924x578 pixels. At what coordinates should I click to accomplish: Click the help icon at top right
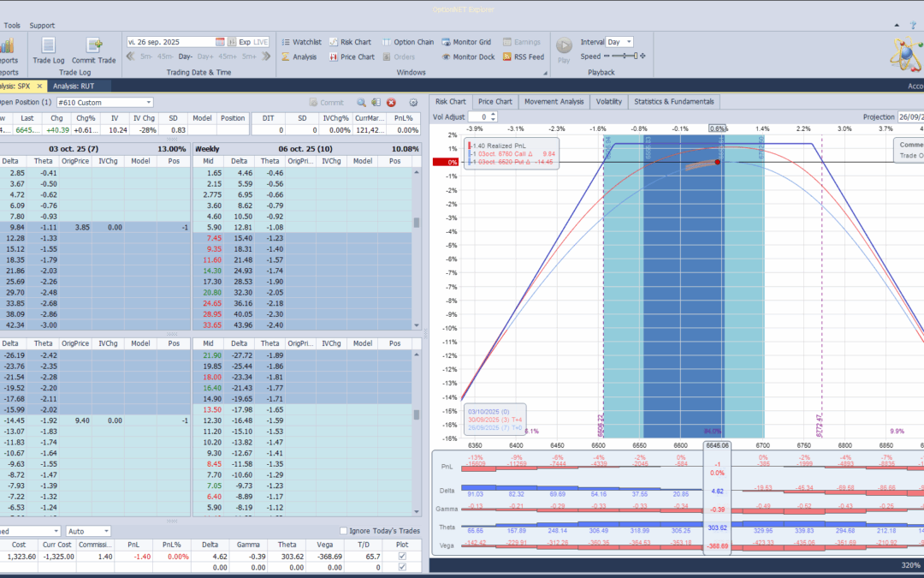click(x=913, y=26)
